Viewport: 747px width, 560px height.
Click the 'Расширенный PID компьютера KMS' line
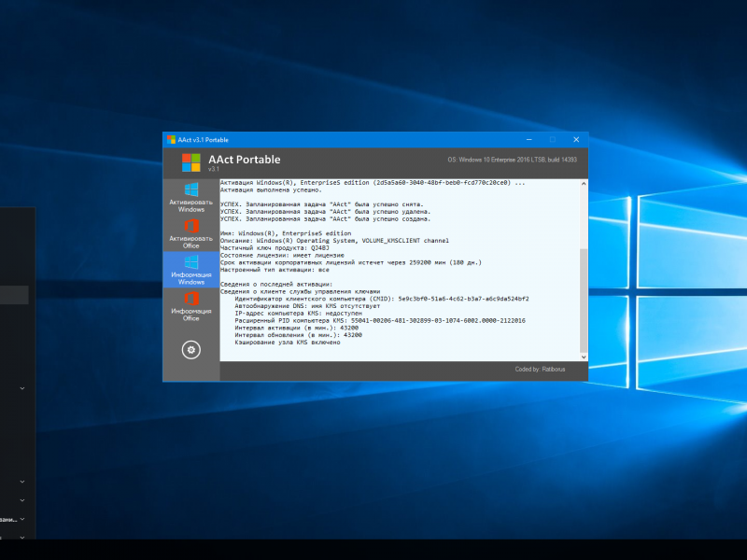pos(380,321)
